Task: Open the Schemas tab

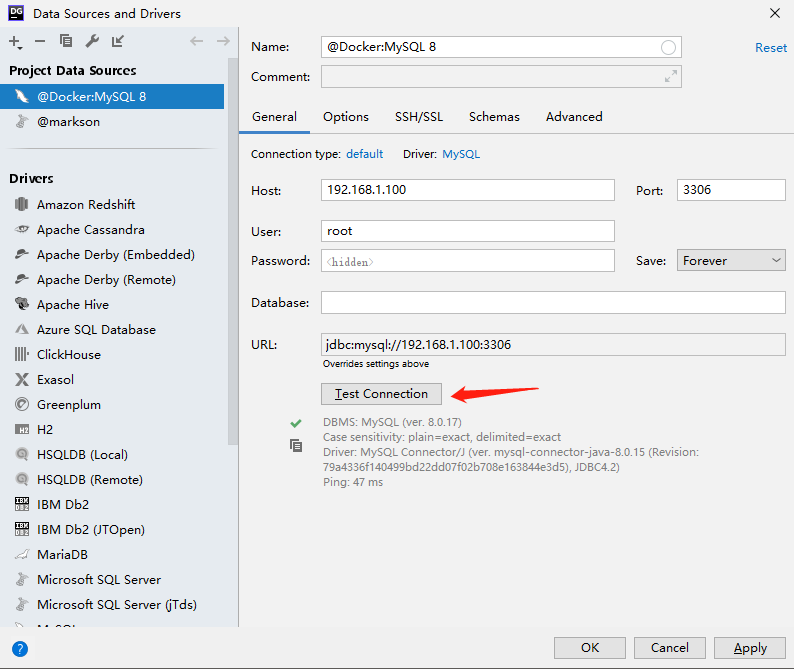Action: (494, 117)
